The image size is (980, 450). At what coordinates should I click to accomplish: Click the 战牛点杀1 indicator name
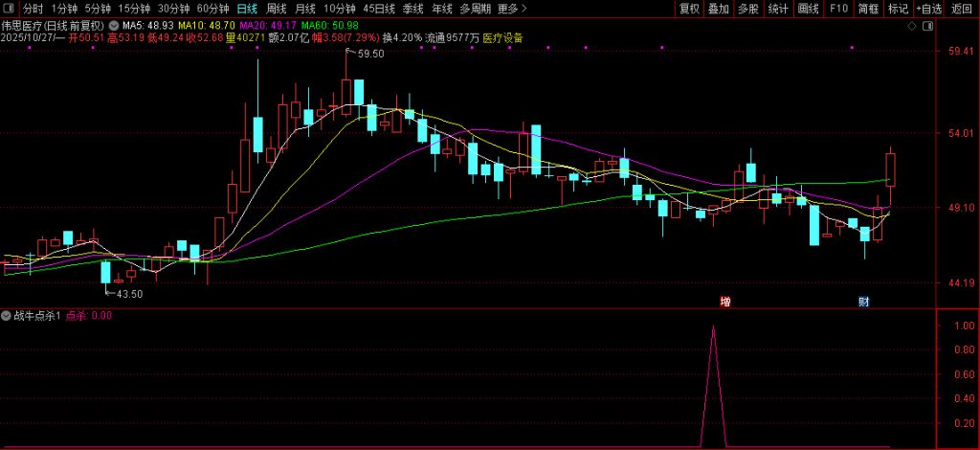[x=37, y=316]
